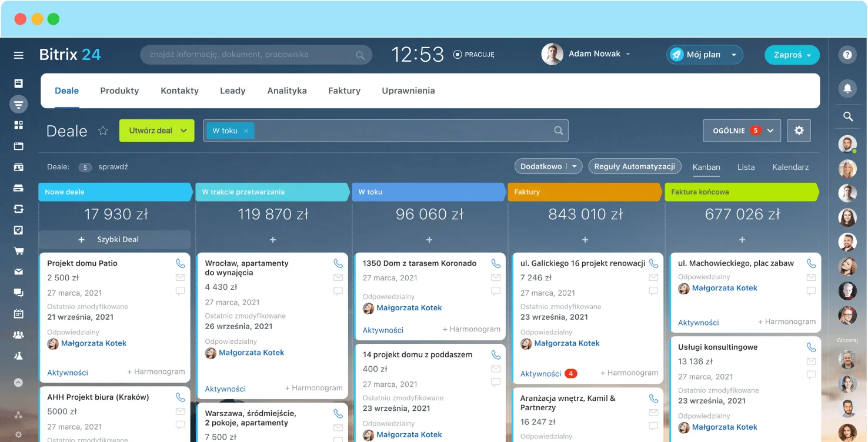Click the help question mark icon
Viewport: 868px width, 442px height.
coord(847,55)
